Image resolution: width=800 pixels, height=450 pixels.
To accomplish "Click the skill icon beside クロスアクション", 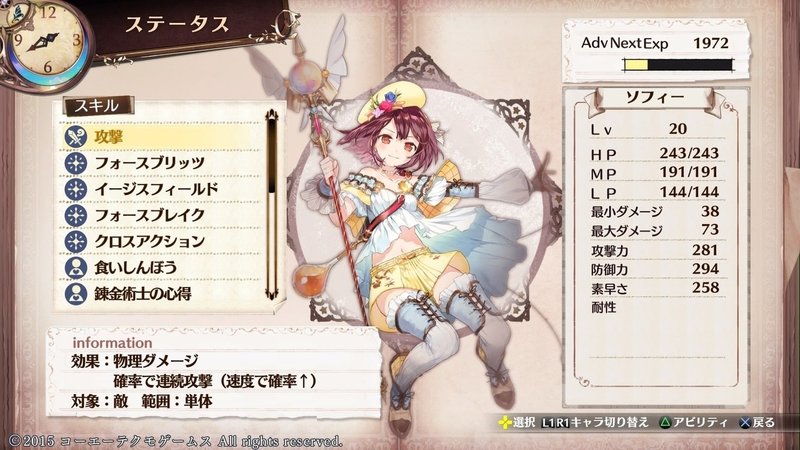I will [x=76, y=241].
